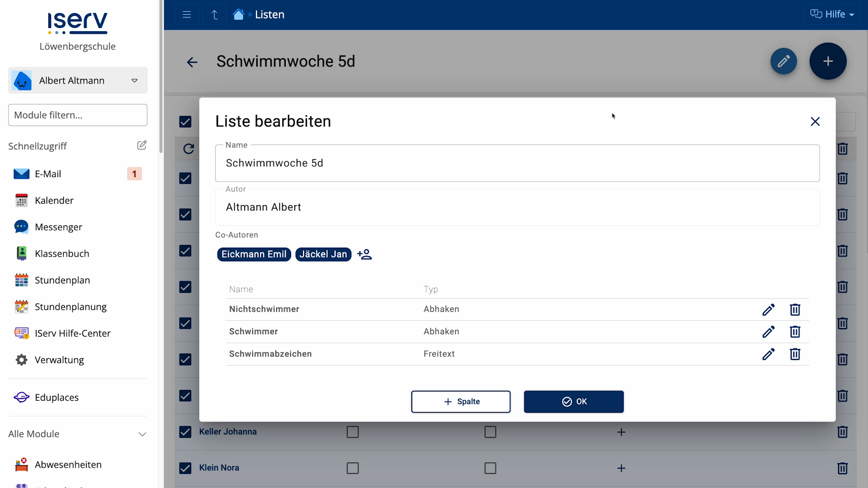
Task: Edit the Schwimmabzeichen column with pencil icon
Action: 768,354
